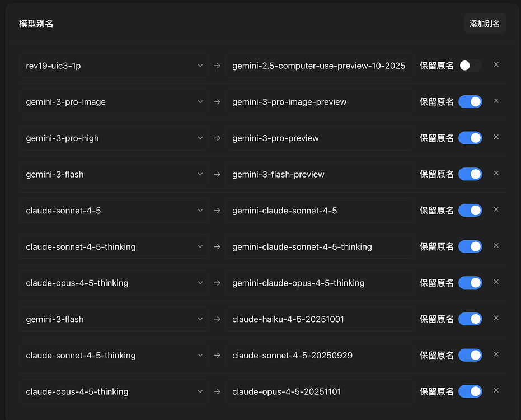Expand source dropdown mapped to claude-sonnet-4-5-20250929
Viewport: 521px width, 420px height.
pos(114,356)
